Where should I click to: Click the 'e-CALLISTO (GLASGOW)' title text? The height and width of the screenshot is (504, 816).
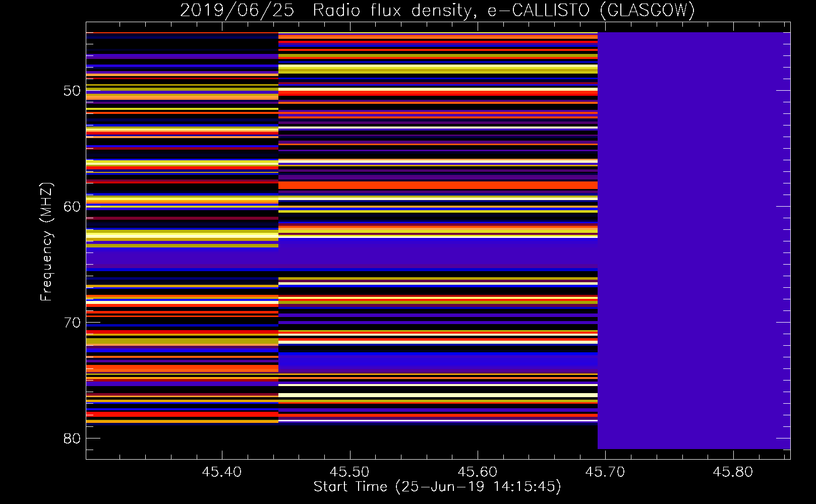(x=591, y=11)
